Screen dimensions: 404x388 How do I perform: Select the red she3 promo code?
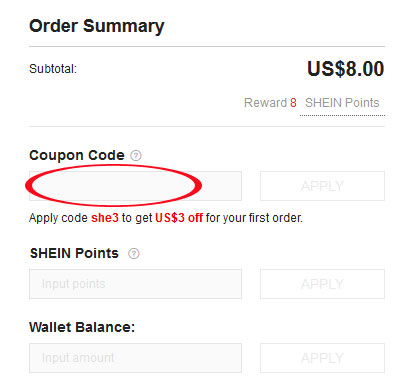point(105,218)
